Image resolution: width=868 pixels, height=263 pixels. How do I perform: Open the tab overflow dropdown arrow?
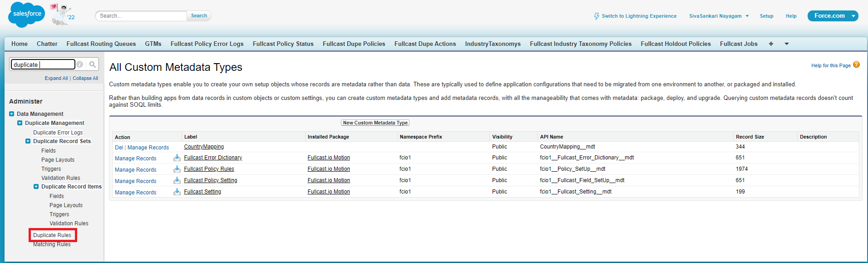click(787, 44)
